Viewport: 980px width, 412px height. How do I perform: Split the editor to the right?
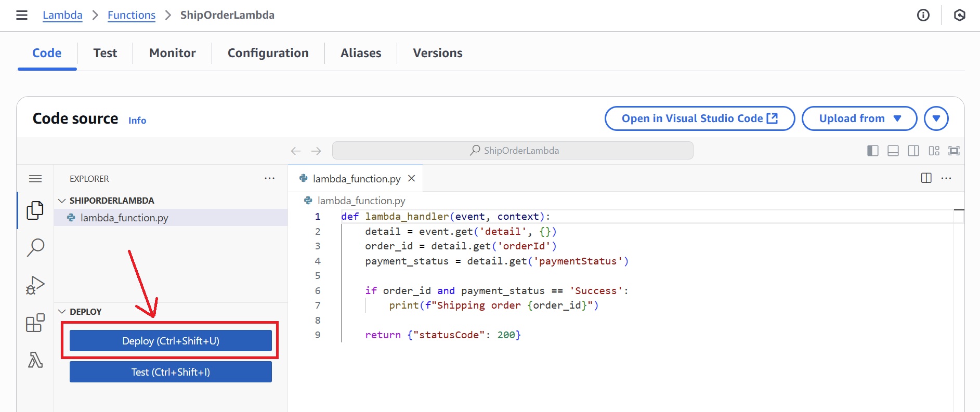pos(926,178)
